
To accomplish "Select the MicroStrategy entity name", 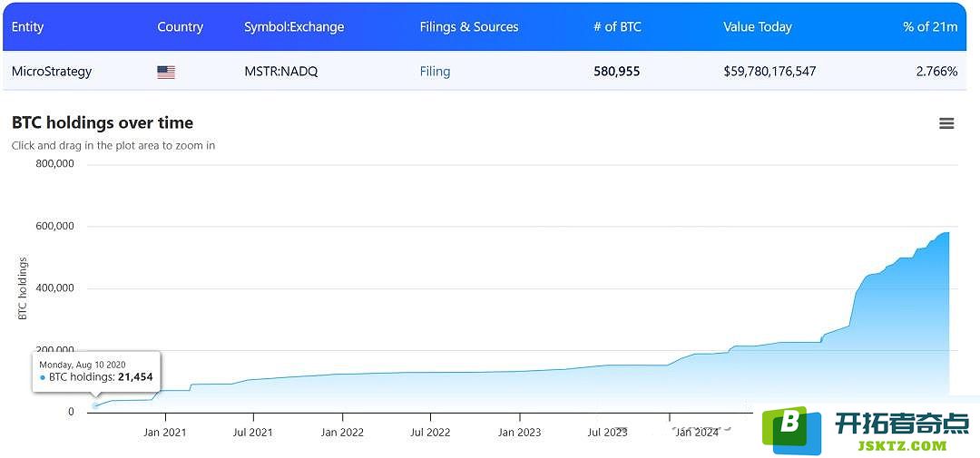I will point(51,72).
